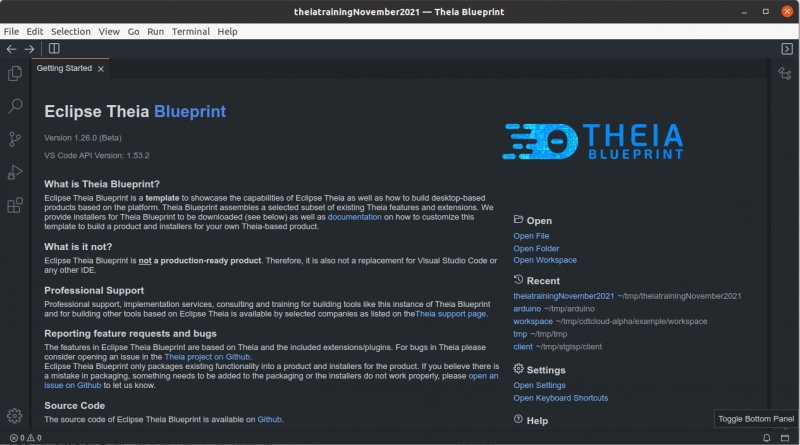This screenshot has width=800, height=445.
Task: Open recent tmp workspace
Action: [520, 334]
